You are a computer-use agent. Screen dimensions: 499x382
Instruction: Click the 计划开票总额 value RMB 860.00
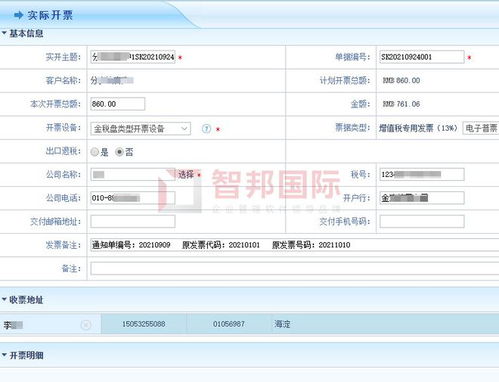pyautogui.click(x=401, y=80)
